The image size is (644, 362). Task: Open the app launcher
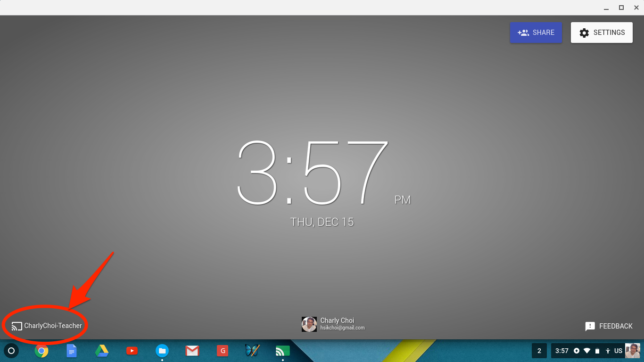pos(11,351)
